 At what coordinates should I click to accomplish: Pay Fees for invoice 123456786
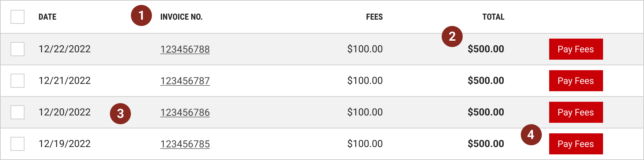[x=576, y=112]
